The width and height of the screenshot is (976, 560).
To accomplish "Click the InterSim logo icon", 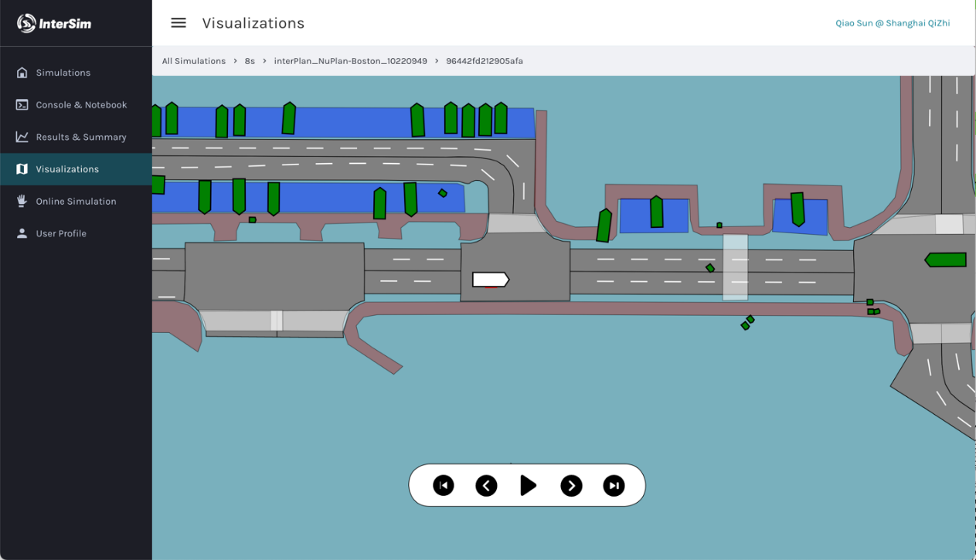I will click(26, 23).
